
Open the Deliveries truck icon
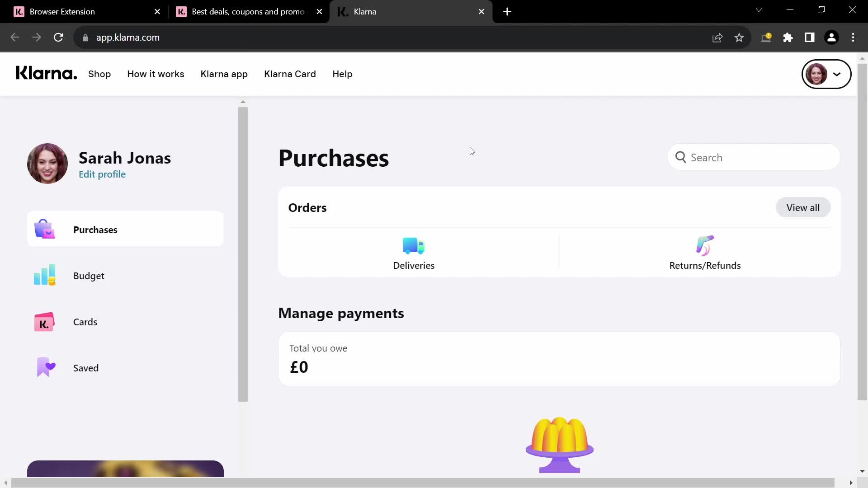(414, 246)
